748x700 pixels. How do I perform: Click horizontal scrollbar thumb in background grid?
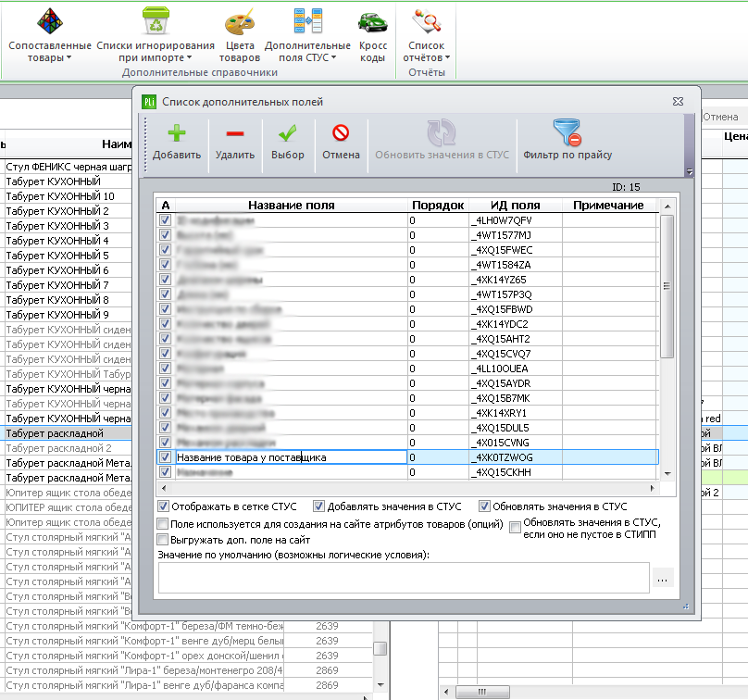tap(482, 692)
